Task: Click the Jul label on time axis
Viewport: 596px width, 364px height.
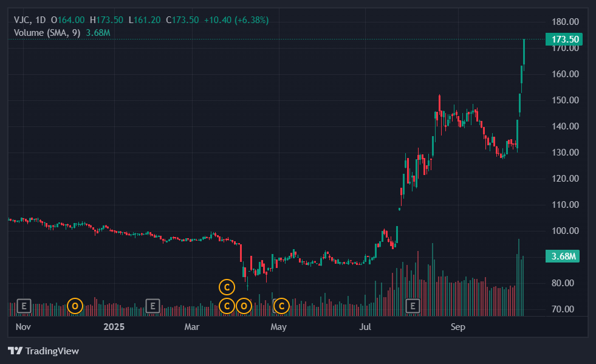Action: (365, 327)
